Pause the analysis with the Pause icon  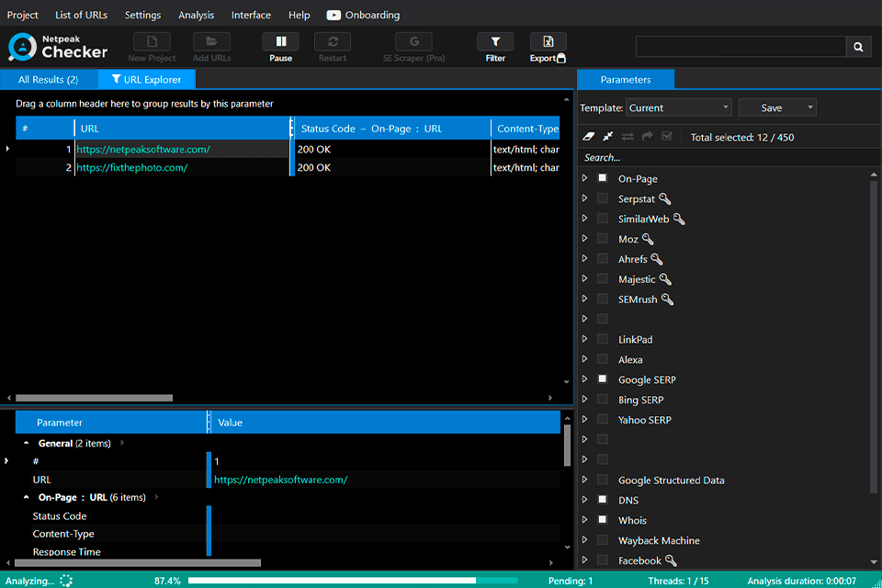pyautogui.click(x=281, y=42)
